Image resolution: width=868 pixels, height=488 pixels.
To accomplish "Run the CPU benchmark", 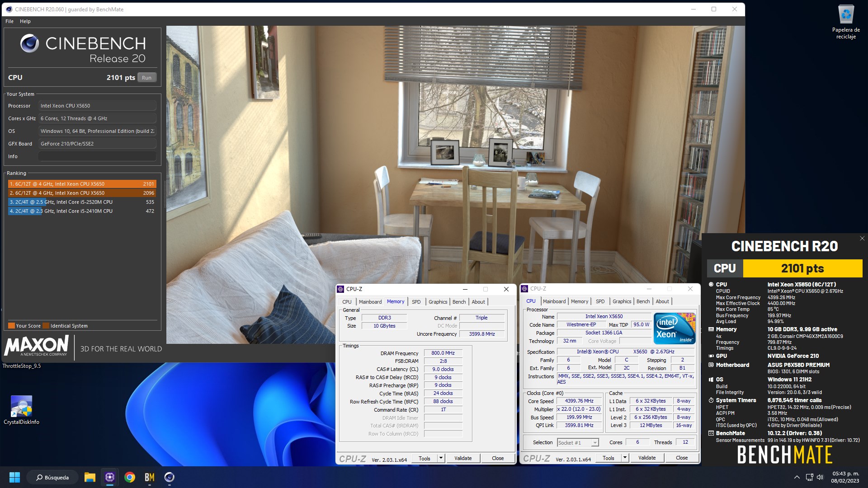I will click(x=146, y=78).
